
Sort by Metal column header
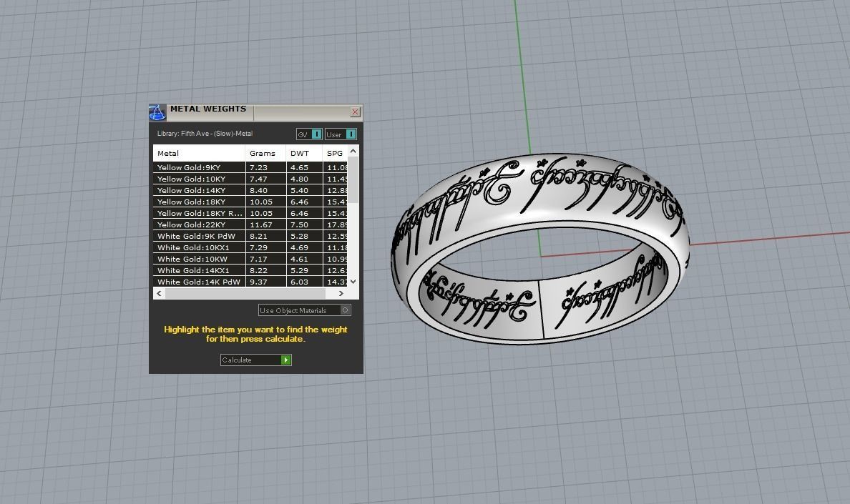199,153
